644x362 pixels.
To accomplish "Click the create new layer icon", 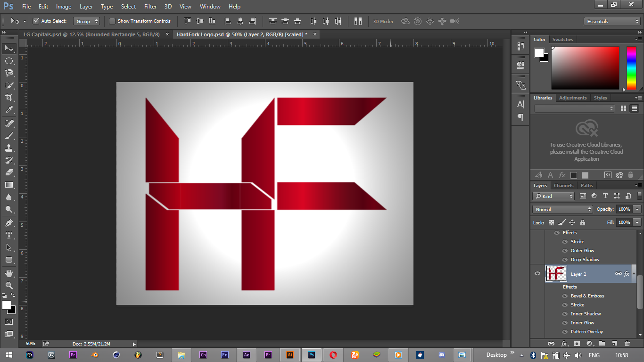I will click(x=614, y=344).
